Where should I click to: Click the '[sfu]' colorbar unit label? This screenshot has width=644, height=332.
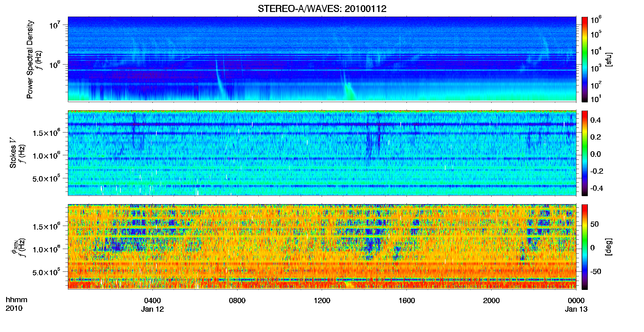(609, 59)
